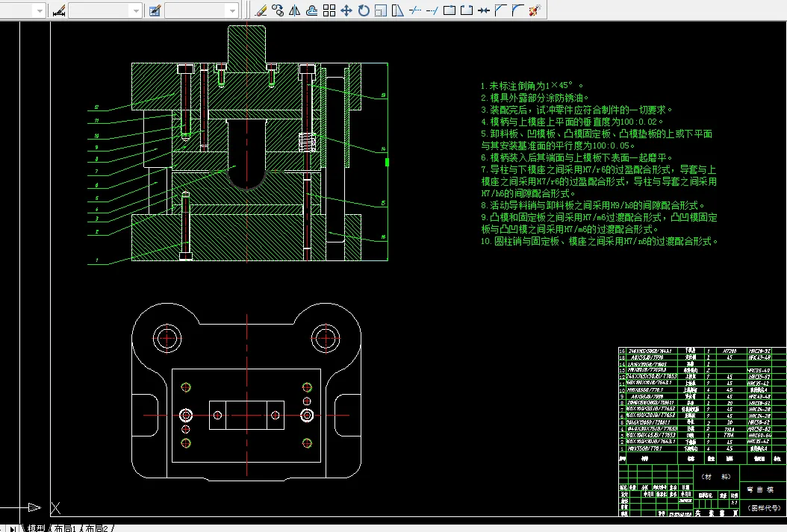Screen dimensions: 787x532
Task: Click the Chamfer tool
Action: coord(500,10)
